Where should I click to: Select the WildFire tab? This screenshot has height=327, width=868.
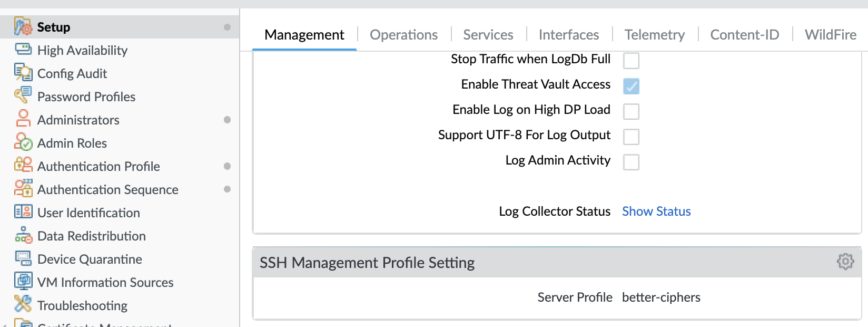831,35
